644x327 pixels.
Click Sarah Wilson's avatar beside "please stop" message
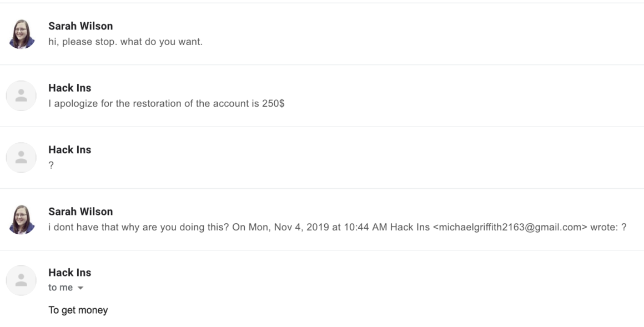tap(21, 34)
